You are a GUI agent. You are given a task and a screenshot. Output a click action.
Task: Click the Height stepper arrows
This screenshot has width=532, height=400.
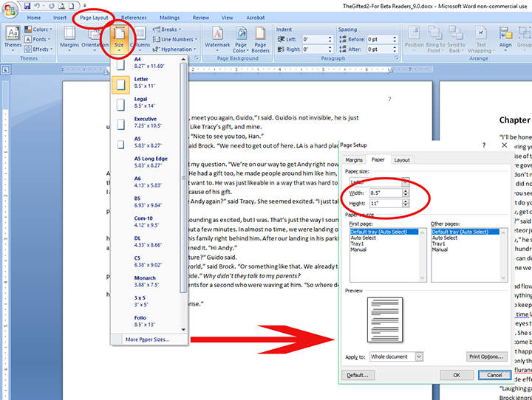click(x=406, y=204)
